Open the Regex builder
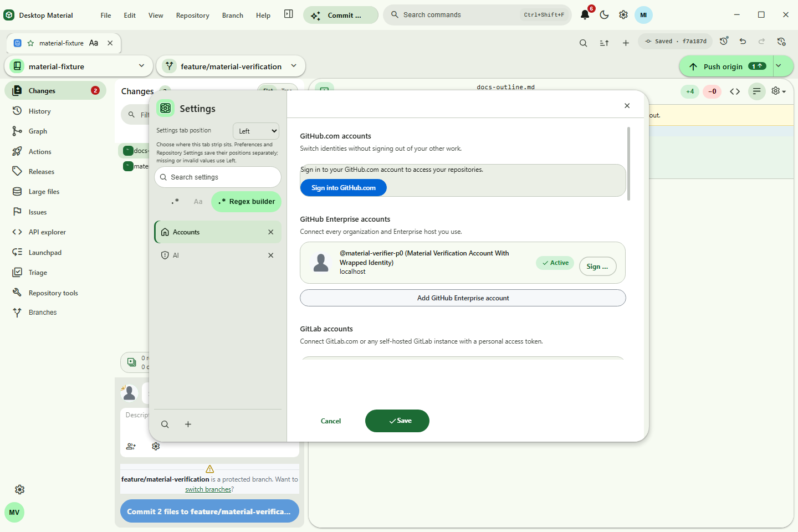 tap(246, 201)
